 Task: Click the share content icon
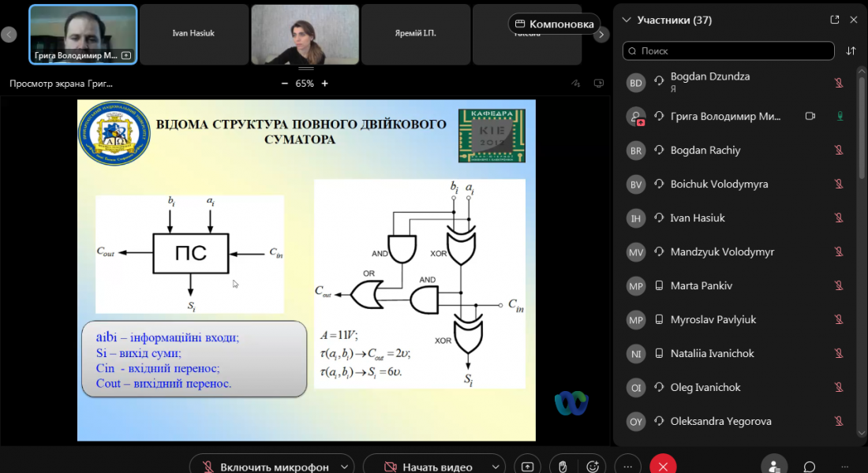click(528, 466)
